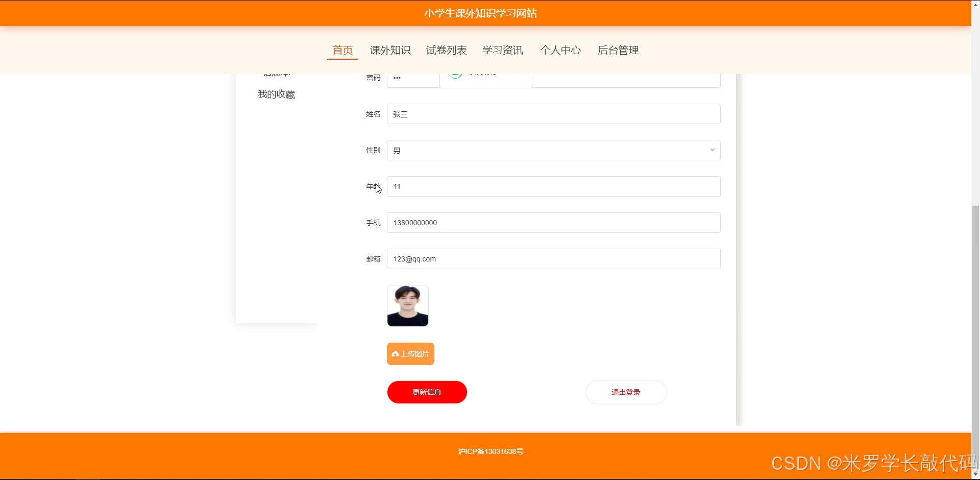
Task: Click inside the 姓名 name input showing 张三
Action: pyautogui.click(x=553, y=114)
